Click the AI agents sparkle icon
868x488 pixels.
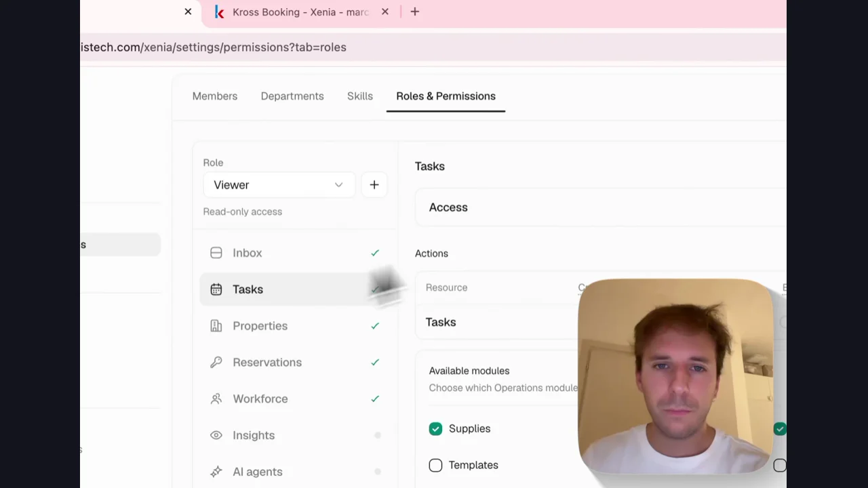[216, 472]
